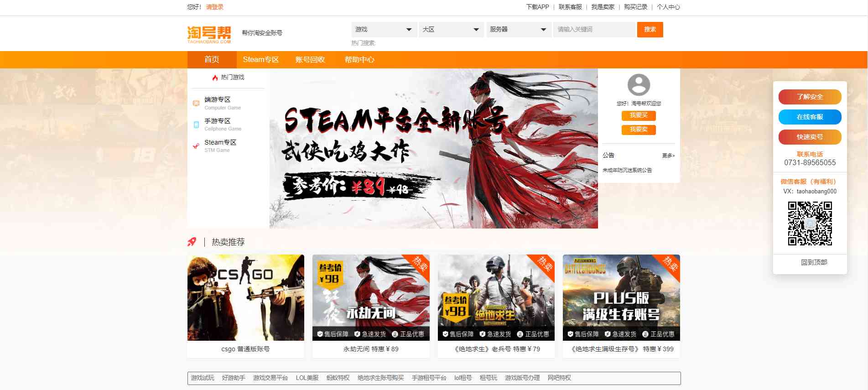Click 下载APP in the top bar

click(x=537, y=7)
